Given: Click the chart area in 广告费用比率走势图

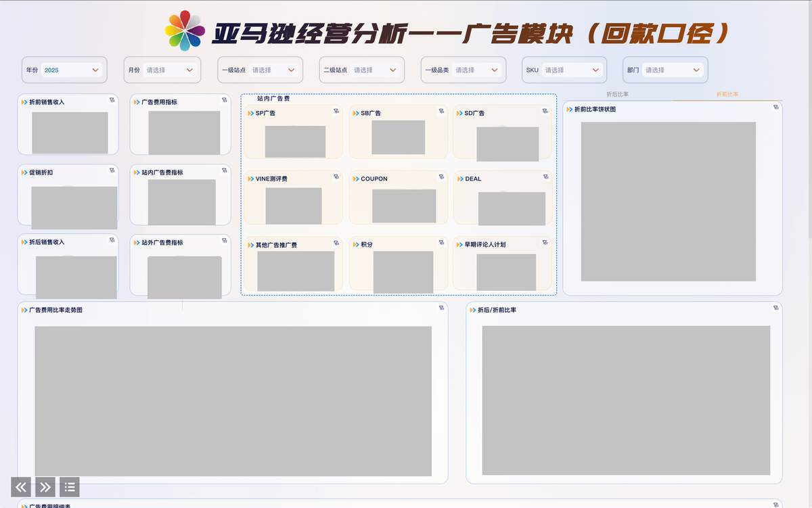Looking at the screenshot, I should 233,401.
